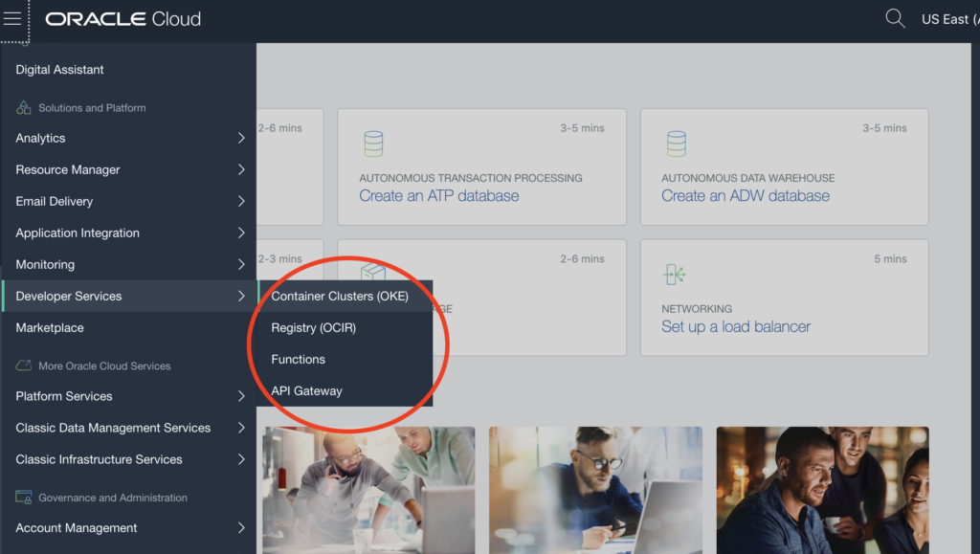Expand the Analytics submenu arrow
Screen dimensions: 980x554
pyautogui.click(x=241, y=139)
